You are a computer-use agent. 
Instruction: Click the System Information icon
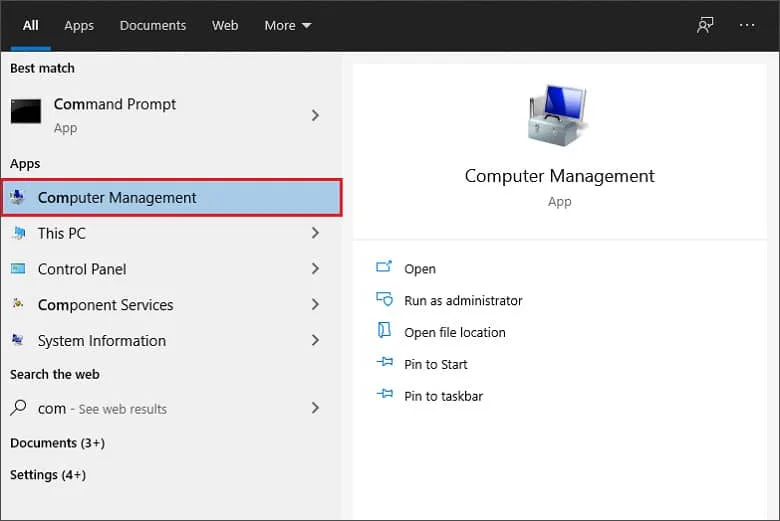tap(18, 340)
